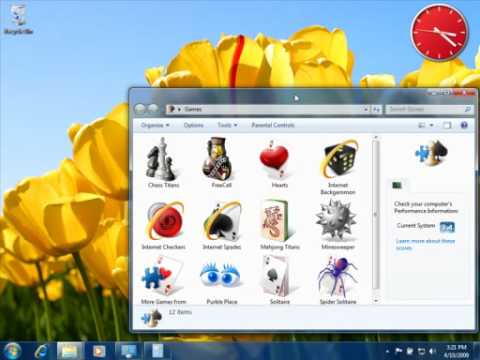This screenshot has height=360, width=480.
Task: Select the More Games puzzle-piece icon
Action: pos(163,275)
